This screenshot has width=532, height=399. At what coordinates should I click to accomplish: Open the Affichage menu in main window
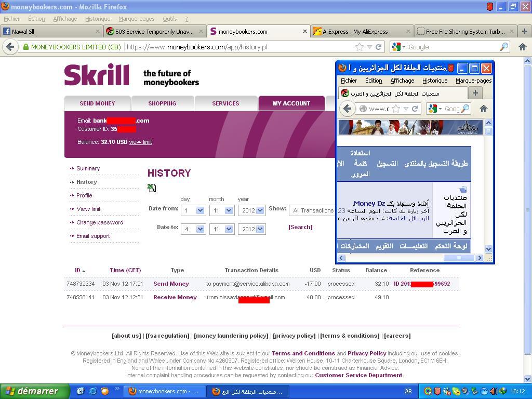(65, 19)
